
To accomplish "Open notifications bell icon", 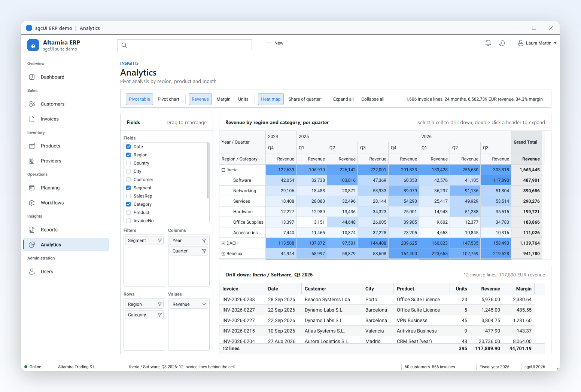I will [x=488, y=43].
